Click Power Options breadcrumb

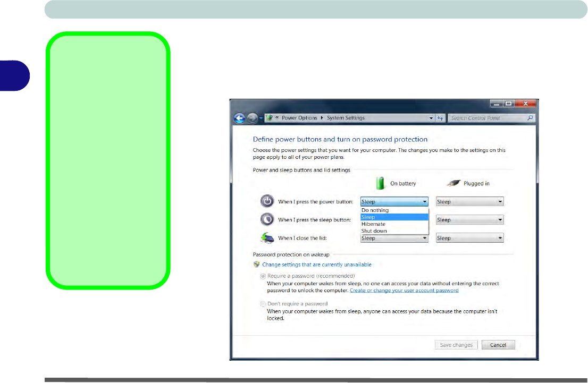[x=299, y=118]
